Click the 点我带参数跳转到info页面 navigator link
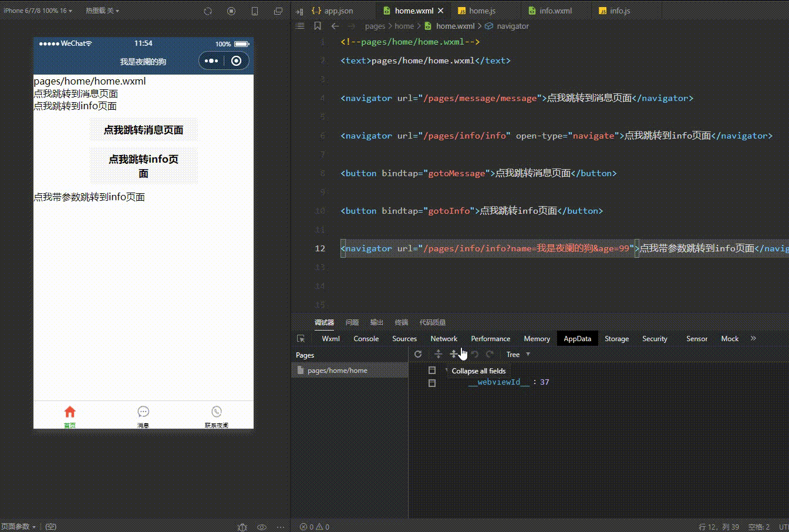Image resolution: width=789 pixels, height=532 pixels. pyautogui.click(x=89, y=197)
